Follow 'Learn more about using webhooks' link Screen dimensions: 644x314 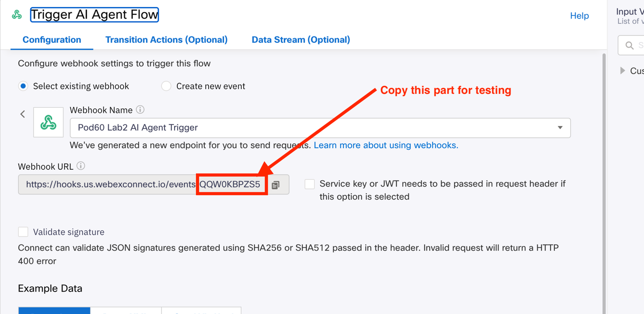click(385, 146)
